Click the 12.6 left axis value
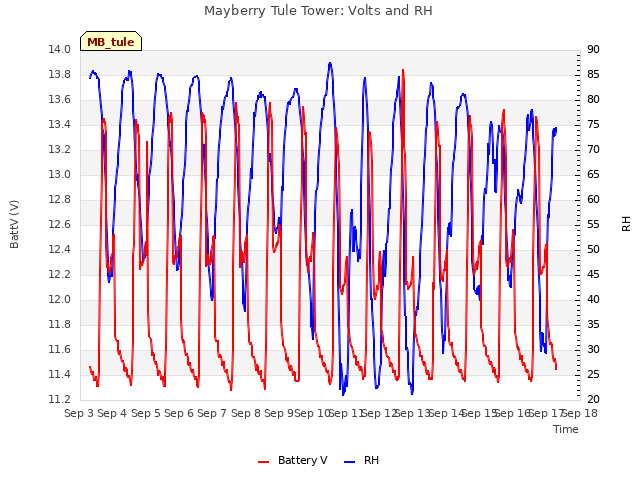The width and height of the screenshot is (640, 480). (60, 224)
